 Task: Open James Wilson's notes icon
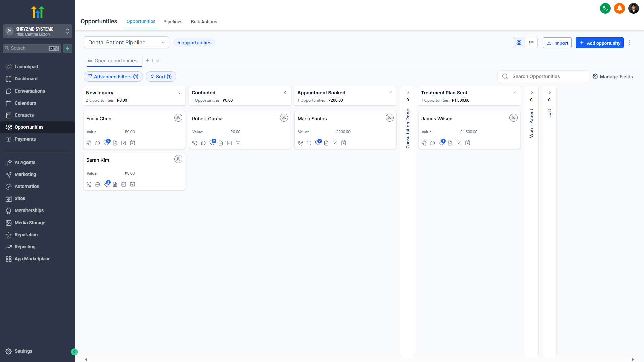click(450, 143)
